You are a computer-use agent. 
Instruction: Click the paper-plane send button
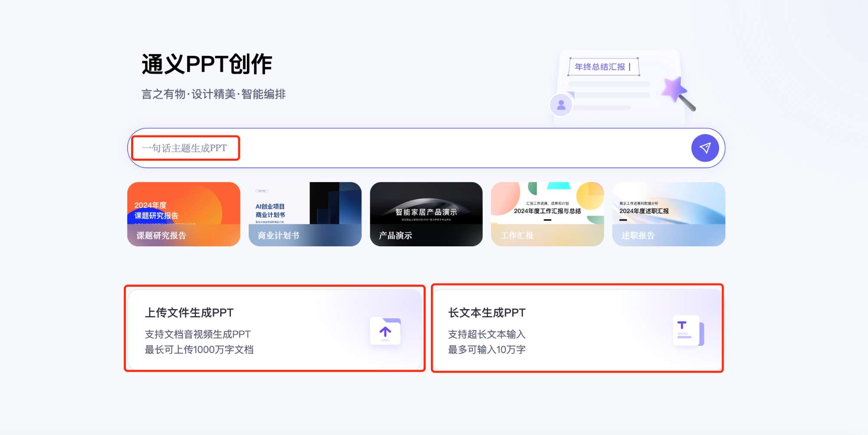[705, 148]
